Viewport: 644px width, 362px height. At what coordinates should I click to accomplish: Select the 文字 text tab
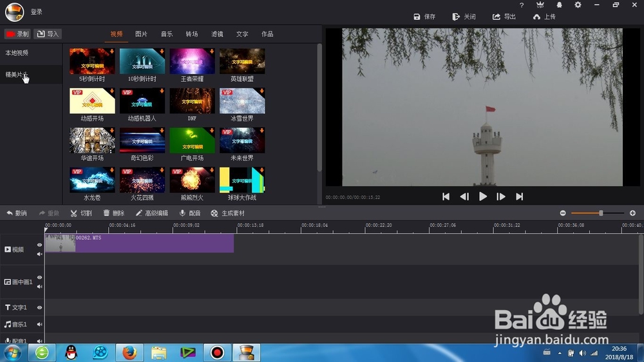242,34
